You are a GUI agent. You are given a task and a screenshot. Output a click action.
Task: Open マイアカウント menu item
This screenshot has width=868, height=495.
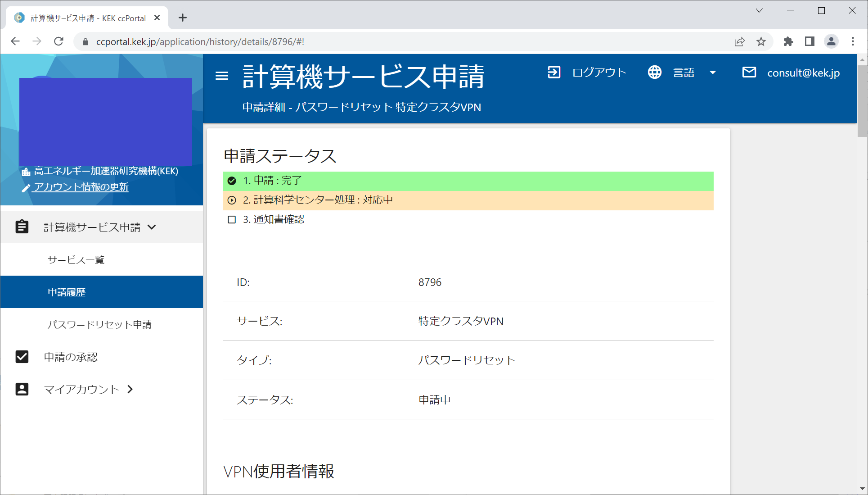click(102, 389)
